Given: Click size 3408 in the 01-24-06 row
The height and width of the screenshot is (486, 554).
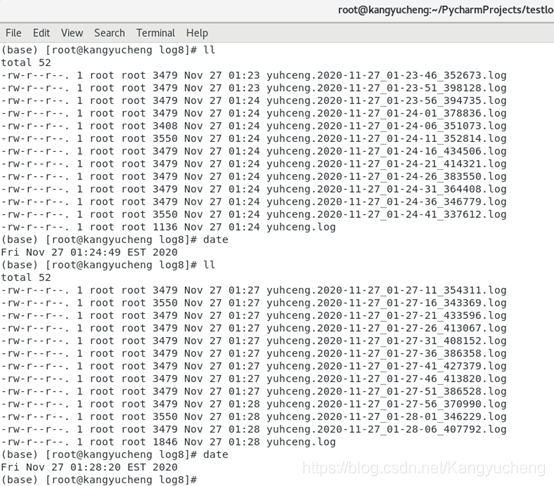Looking at the screenshot, I should pyautogui.click(x=165, y=126).
